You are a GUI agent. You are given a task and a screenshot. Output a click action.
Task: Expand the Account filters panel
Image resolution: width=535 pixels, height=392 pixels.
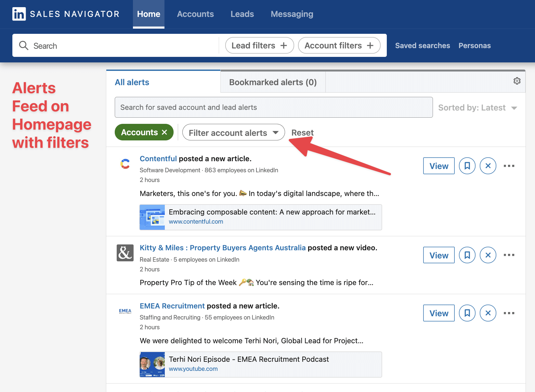pyautogui.click(x=339, y=45)
